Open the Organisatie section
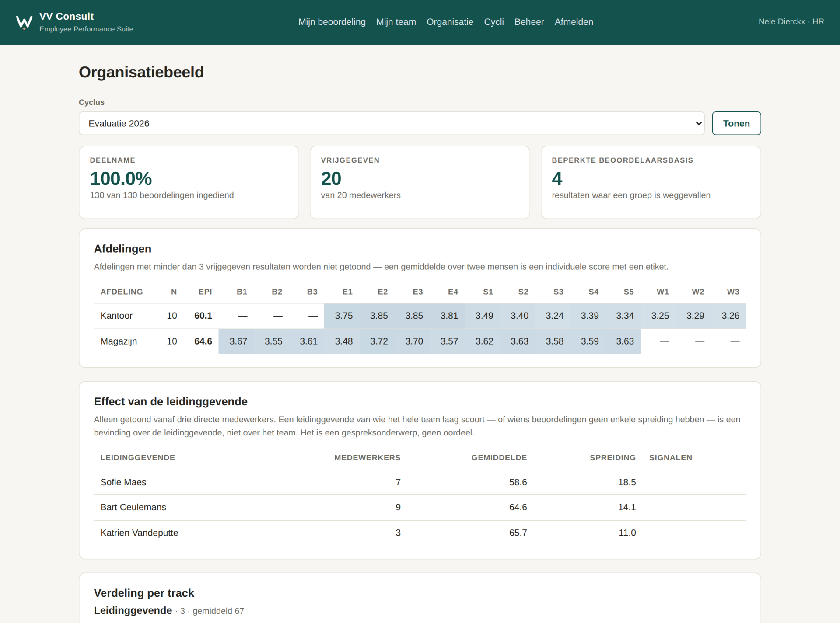This screenshot has height=623, width=840. (450, 22)
